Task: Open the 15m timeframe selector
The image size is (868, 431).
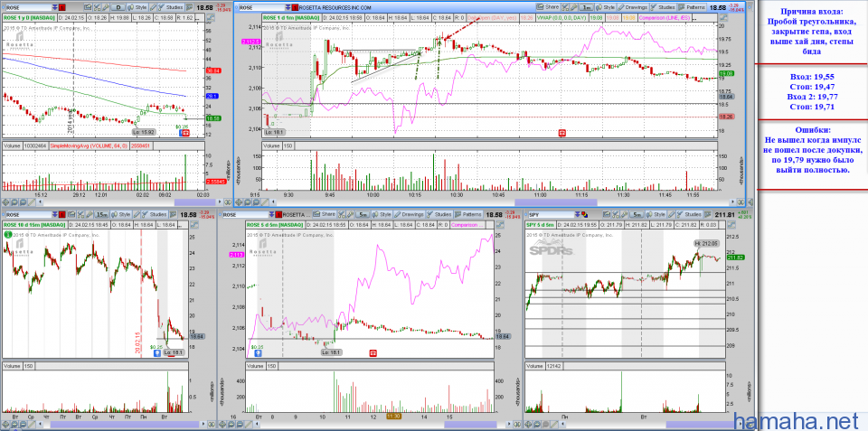Action: coord(102,214)
